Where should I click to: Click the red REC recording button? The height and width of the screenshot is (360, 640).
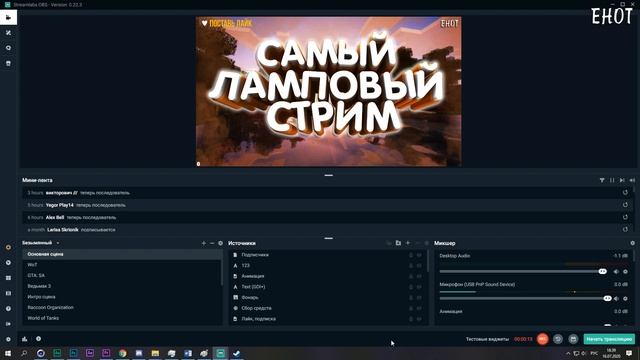coord(542,339)
